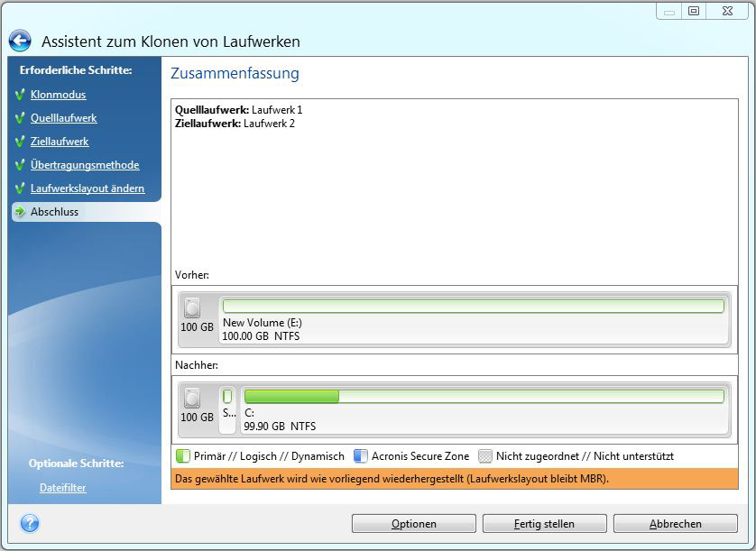Select the Laufwerkslayout ändern step
This screenshot has width=756, height=551.
click(87, 188)
